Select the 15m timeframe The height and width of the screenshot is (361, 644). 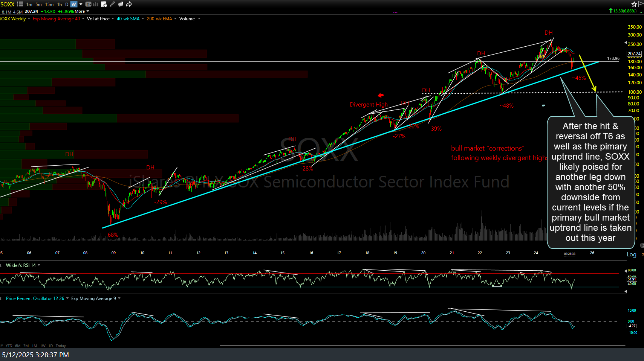coord(49,5)
